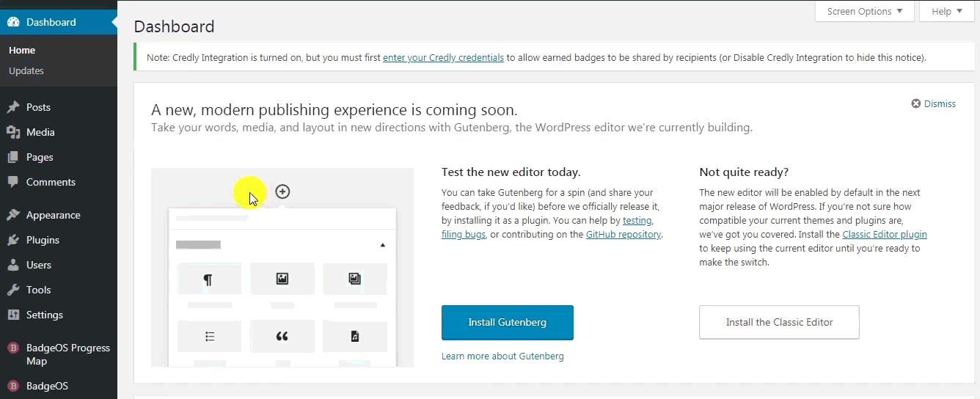Click the BadgeOS badge icon

pos(13,386)
